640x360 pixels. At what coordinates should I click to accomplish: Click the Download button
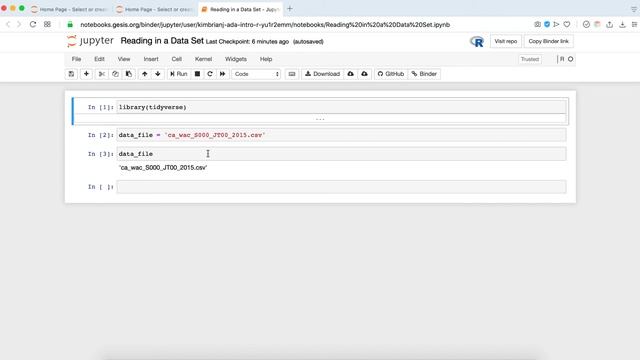322,74
